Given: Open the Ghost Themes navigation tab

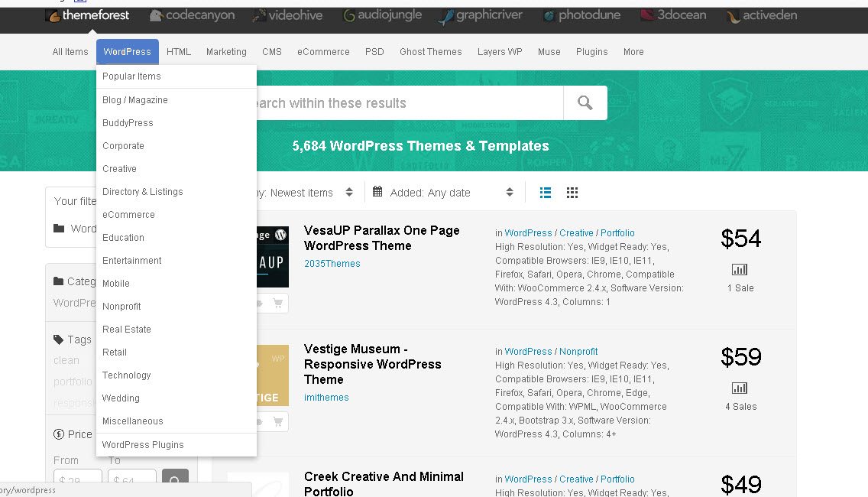Looking at the screenshot, I should pos(431,51).
